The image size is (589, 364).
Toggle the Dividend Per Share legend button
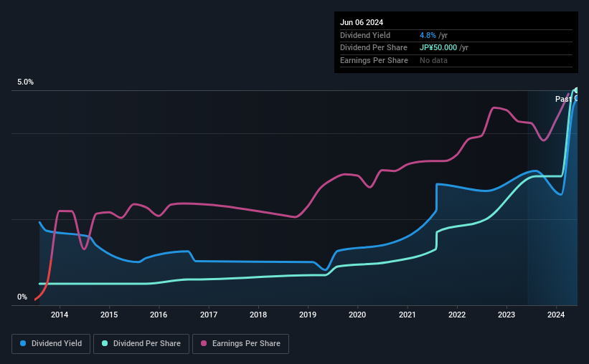point(141,344)
